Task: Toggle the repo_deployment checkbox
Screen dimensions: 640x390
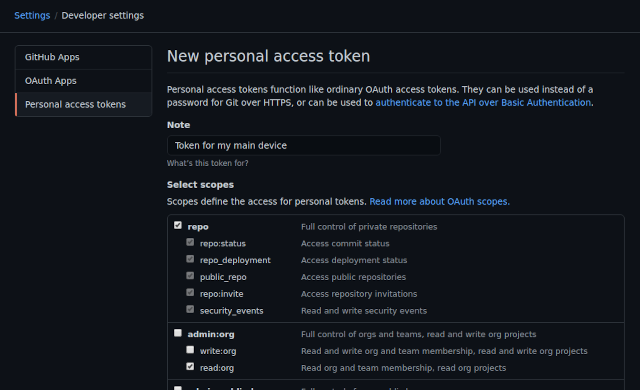Action: click(190, 259)
